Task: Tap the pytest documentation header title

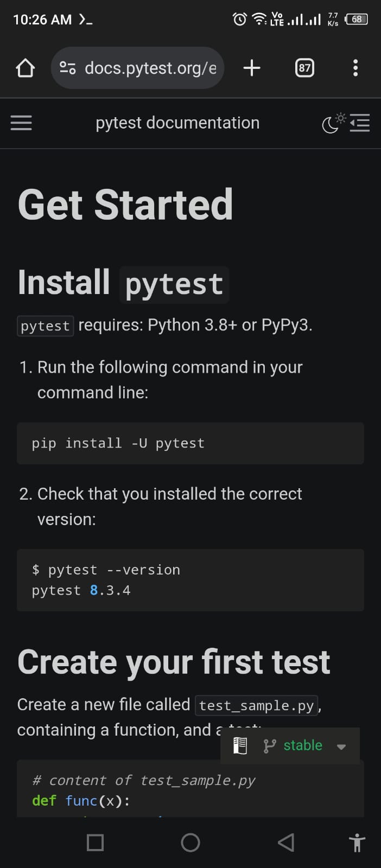Action: 177,123
